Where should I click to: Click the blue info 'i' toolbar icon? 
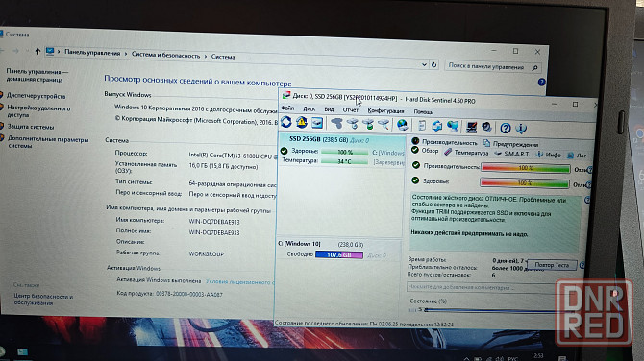coord(521,129)
